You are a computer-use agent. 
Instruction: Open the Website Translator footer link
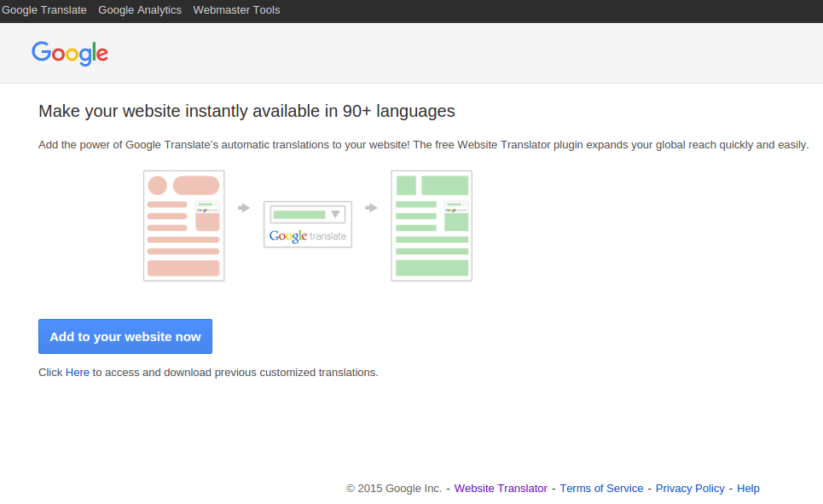click(501, 489)
